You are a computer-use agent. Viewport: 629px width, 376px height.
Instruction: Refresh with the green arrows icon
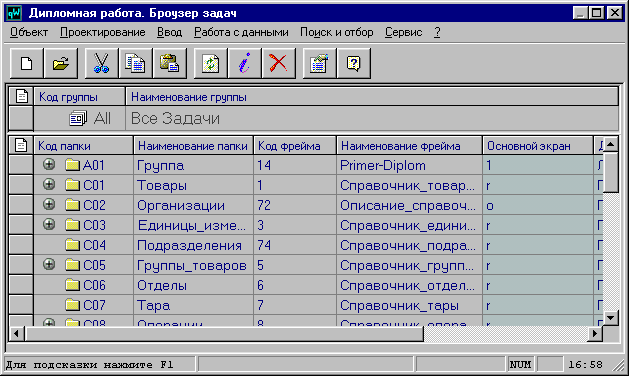[x=211, y=63]
